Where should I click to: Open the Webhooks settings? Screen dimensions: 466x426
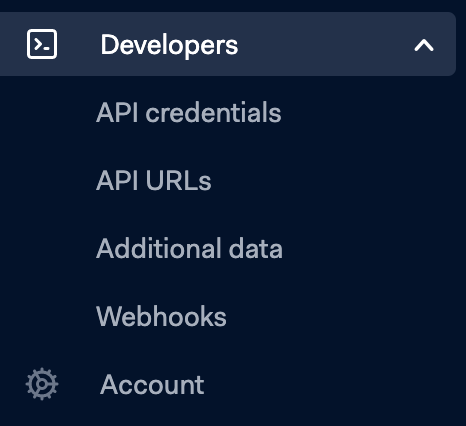161,316
